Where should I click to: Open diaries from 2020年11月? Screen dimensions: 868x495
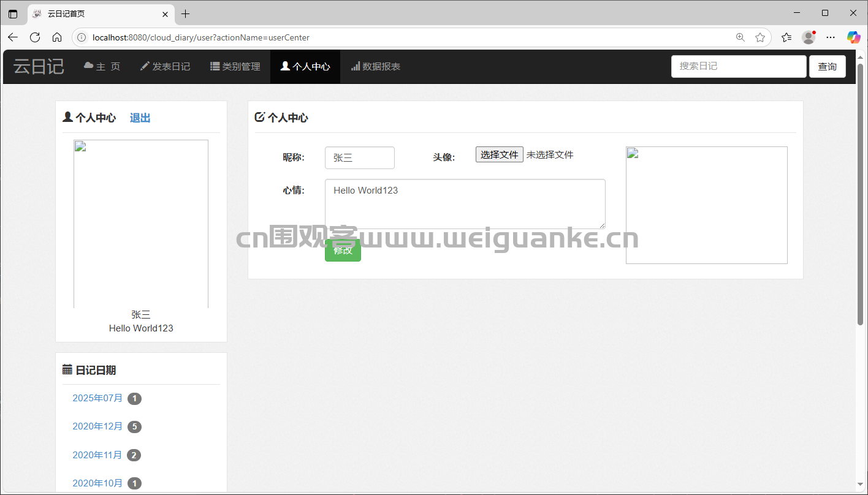(97, 455)
